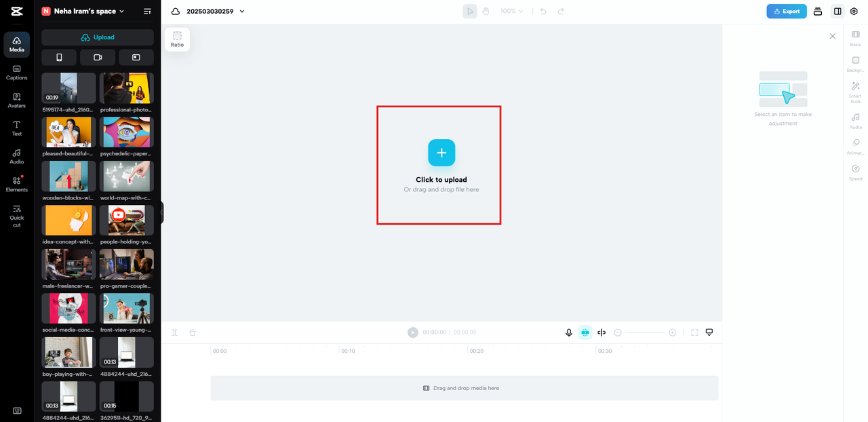Screen dimensions: 868x422
Task: Click the screen record icon
Action: coord(136,58)
